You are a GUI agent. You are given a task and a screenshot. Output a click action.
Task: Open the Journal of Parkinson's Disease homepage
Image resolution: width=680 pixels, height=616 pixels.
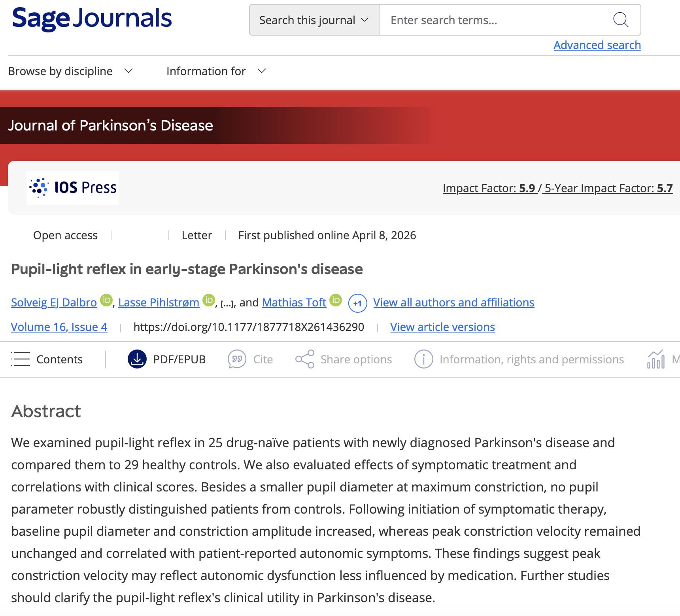click(x=110, y=125)
